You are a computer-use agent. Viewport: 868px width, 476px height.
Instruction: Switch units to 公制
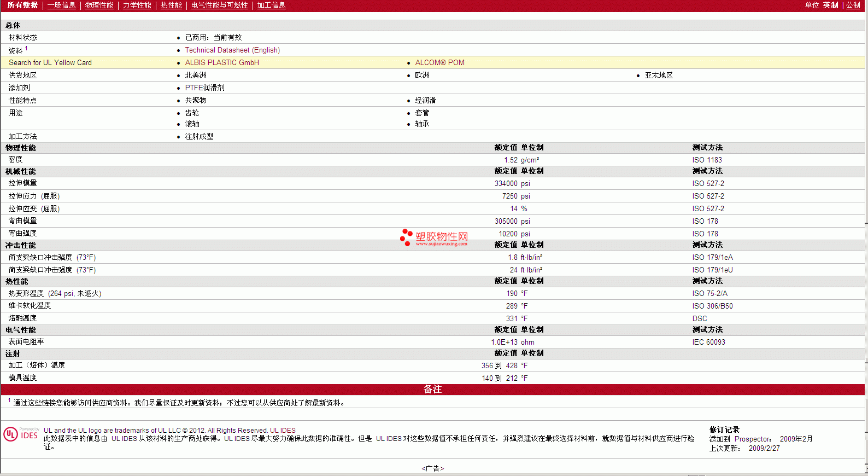pyautogui.click(x=853, y=5)
